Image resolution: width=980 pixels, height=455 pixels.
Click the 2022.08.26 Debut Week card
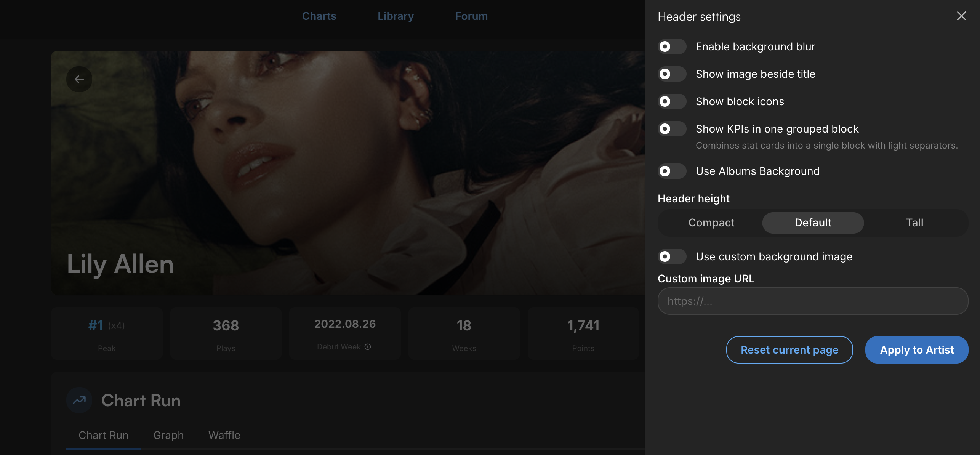tap(345, 333)
